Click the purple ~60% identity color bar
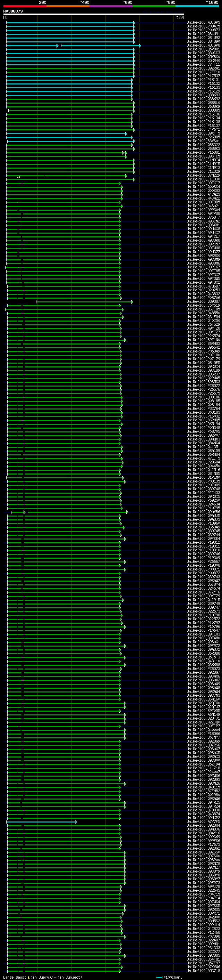222x980 pixels. click(x=111, y=6)
